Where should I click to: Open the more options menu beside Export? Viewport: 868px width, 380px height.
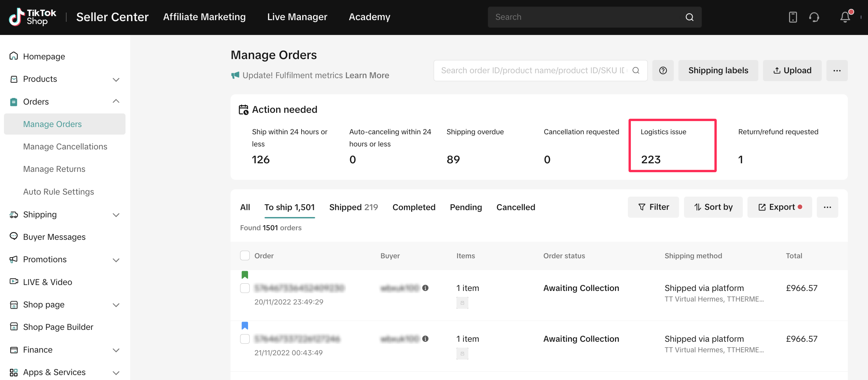point(827,207)
